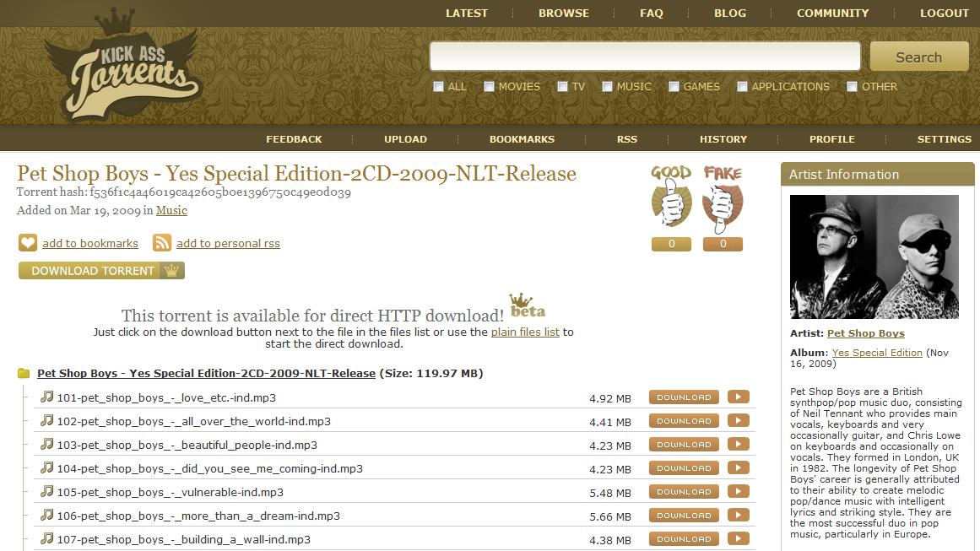The image size is (980, 551).
Task: Play 105 vulnerable track preview
Action: (x=738, y=492)
